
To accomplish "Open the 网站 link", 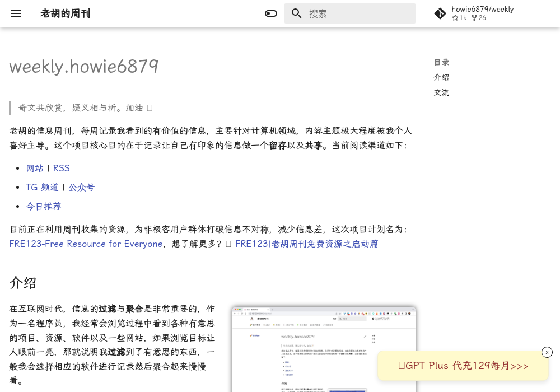I will coord(35,168).
